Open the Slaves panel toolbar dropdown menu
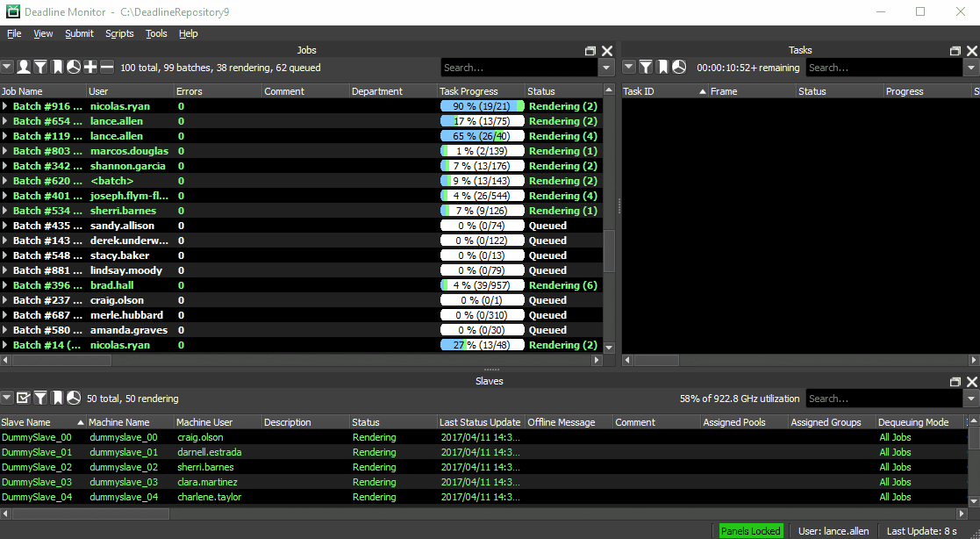The height and width of the screenshot is (539, 980). (x=7, y=398)
